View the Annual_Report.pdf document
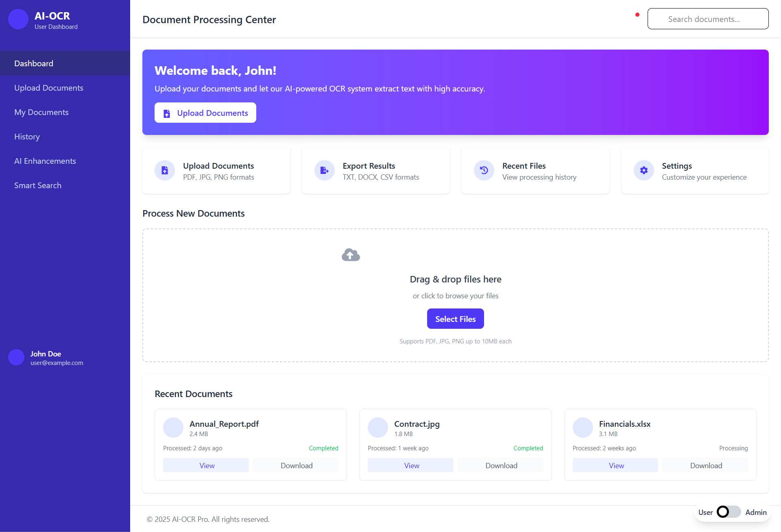The height and width of the screenshot is (532, 781). pyautogui.click(x=206, y=465)
